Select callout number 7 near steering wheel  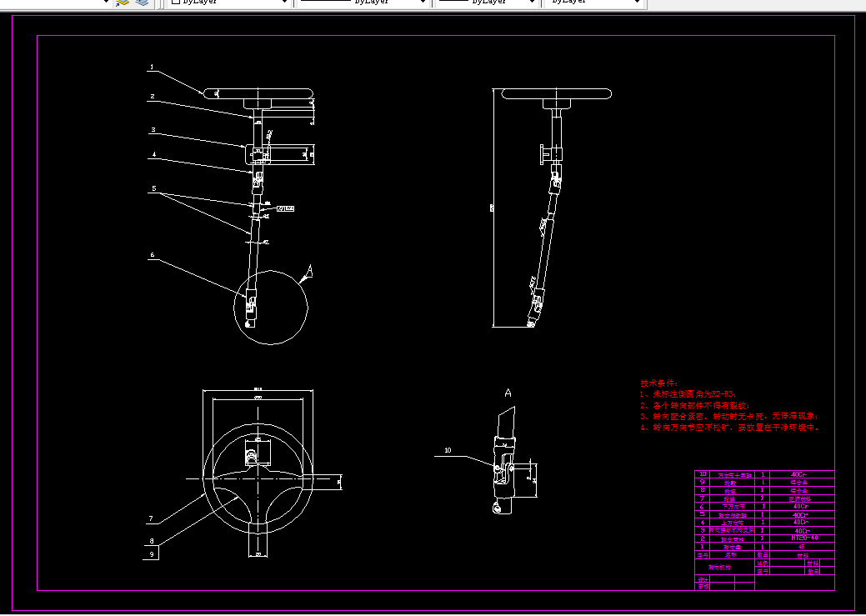pyautogui.click(x=151, y=518)
